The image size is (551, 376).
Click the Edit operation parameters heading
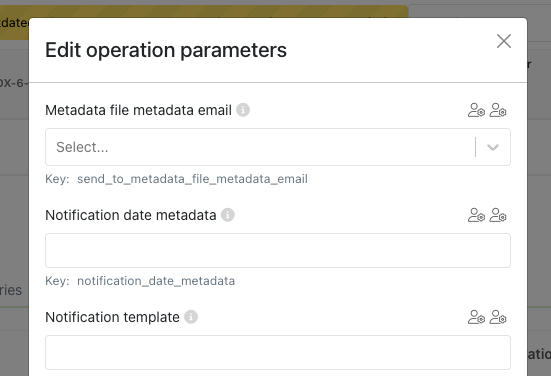tap(166, 50)
